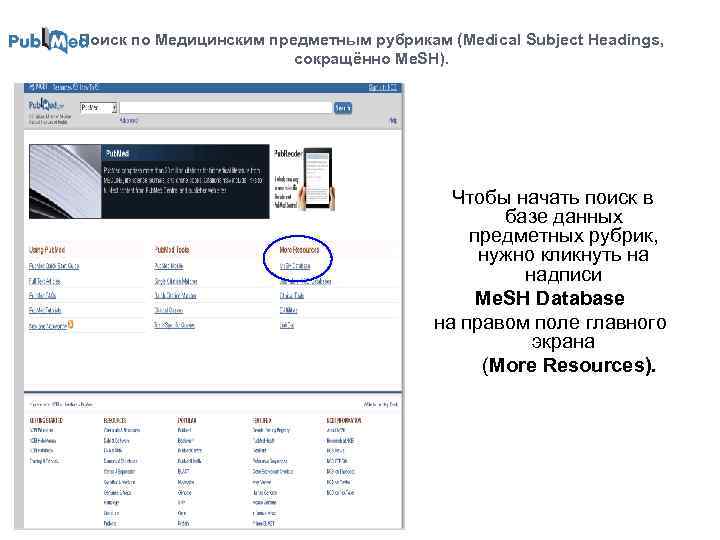Click the PubMed logo on the slide title

coord(48,40)
